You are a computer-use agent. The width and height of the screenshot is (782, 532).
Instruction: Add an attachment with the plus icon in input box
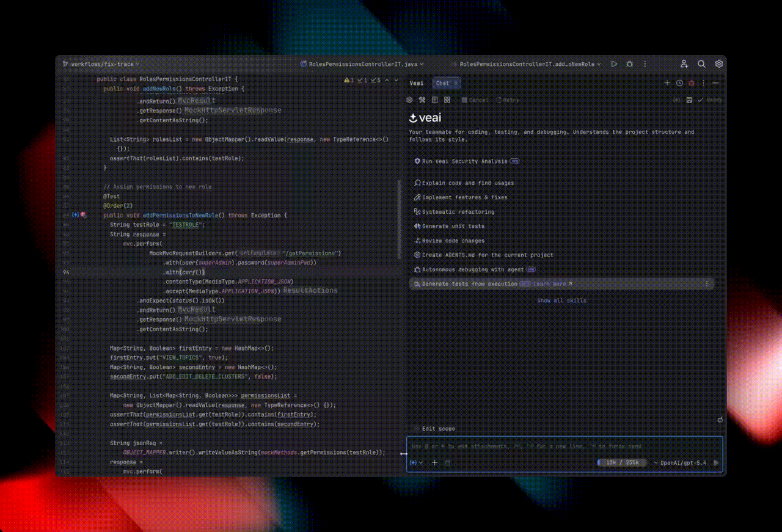[435, 462]
